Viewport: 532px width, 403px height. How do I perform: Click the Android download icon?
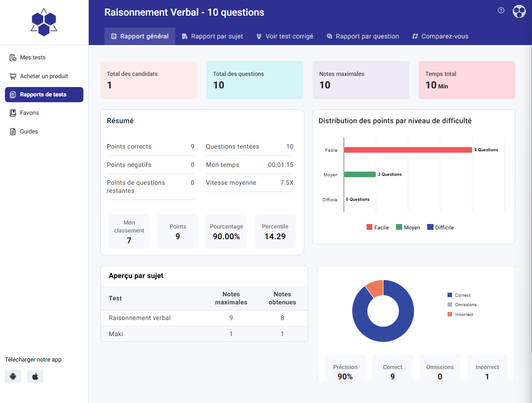12,376
